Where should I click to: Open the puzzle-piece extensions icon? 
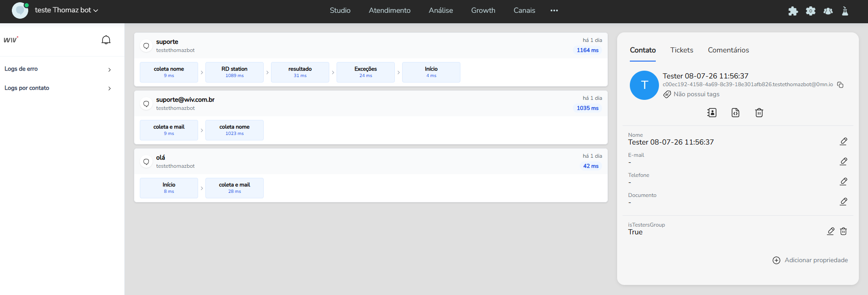tap(793, 11)
